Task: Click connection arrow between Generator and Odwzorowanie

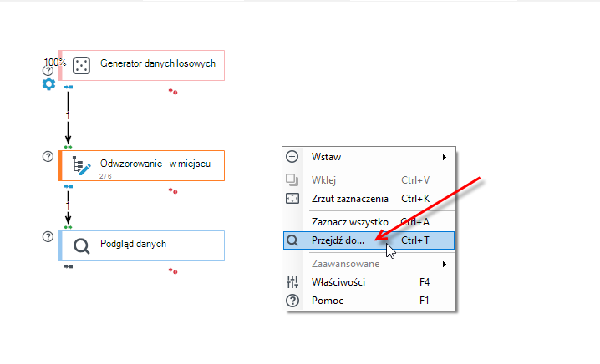Action: [69, 118]
